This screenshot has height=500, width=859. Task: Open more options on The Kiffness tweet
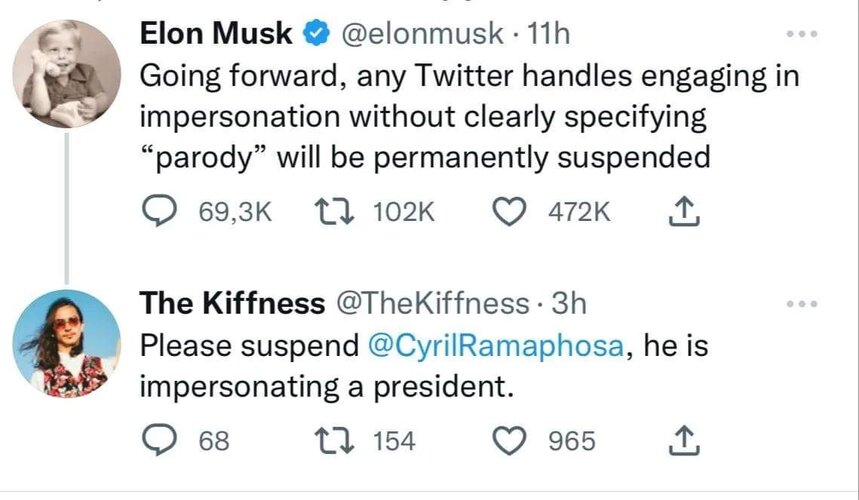point(802,304)
